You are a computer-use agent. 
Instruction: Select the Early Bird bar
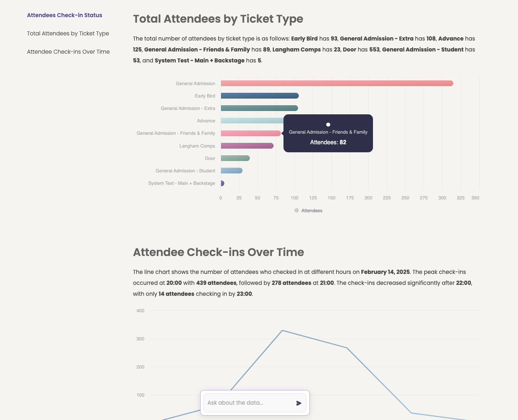point(259,96)
